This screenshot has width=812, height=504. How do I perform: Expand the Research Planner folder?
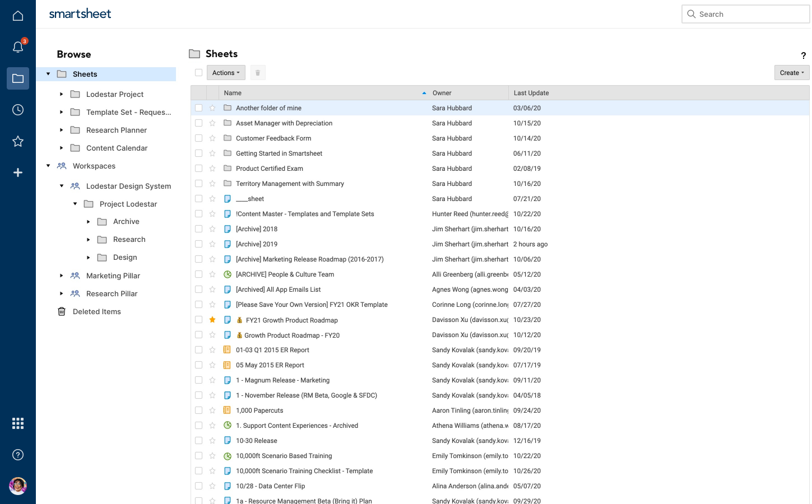pos(62,130)
